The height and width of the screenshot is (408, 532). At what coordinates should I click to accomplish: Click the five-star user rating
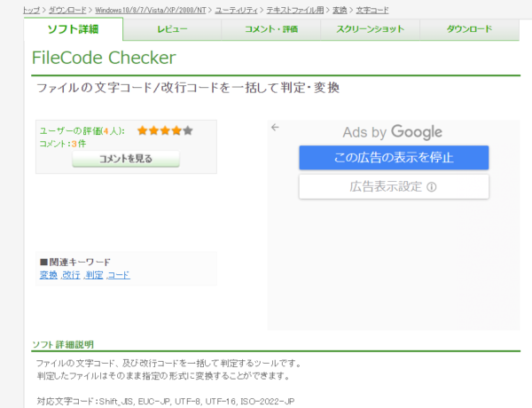165,130
